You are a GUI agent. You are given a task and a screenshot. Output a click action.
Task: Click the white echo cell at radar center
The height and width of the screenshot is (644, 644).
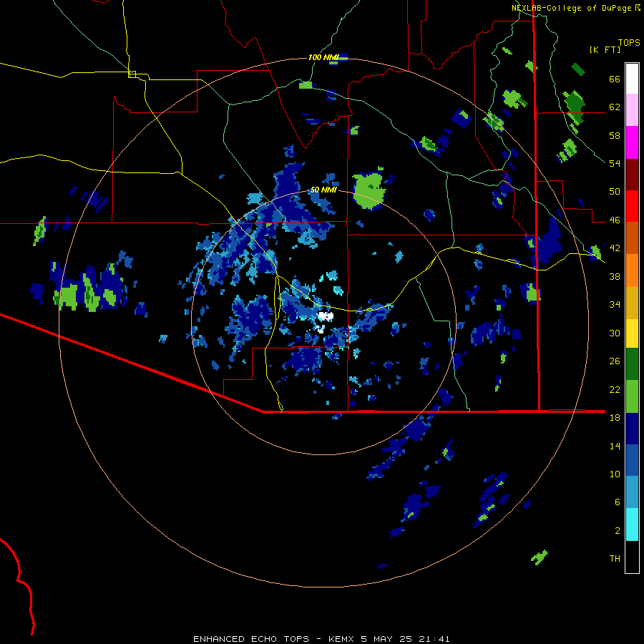coord(326,317)
